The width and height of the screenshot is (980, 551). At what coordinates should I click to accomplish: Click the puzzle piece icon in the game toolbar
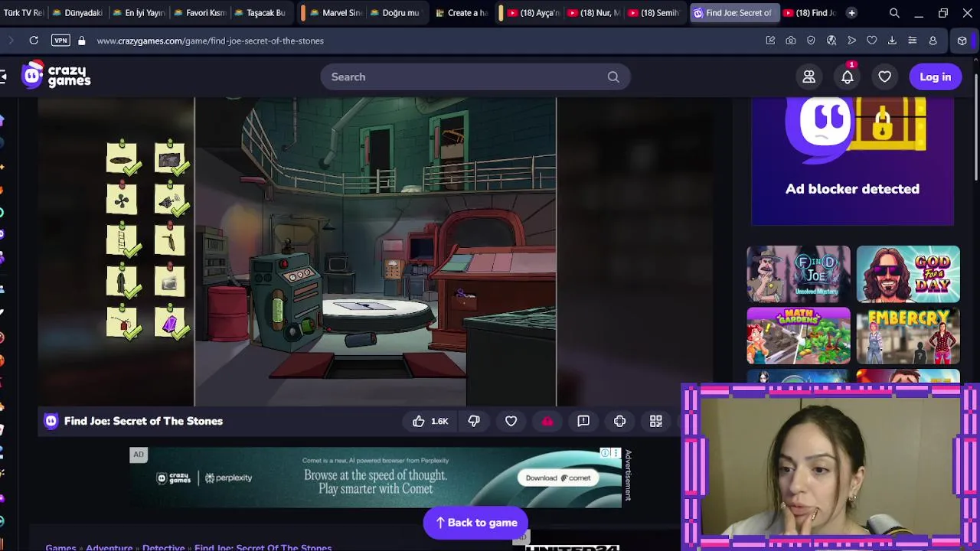tap(619, 421)
